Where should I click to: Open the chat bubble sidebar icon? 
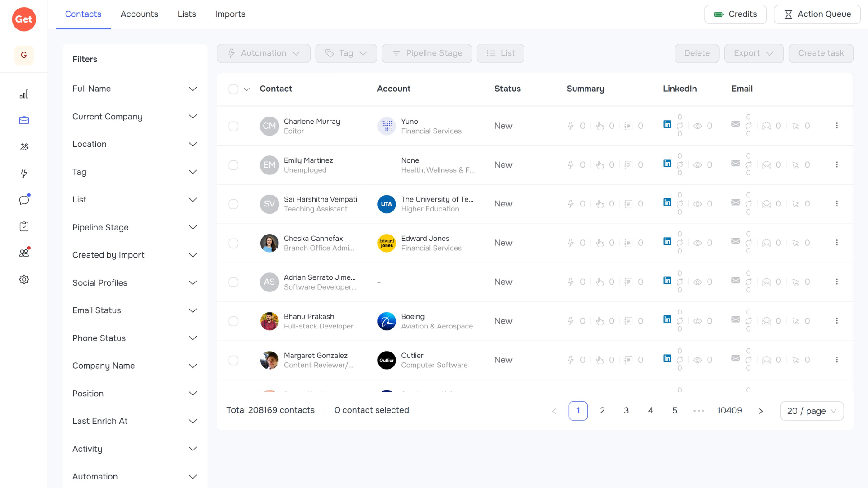[24, 200]
